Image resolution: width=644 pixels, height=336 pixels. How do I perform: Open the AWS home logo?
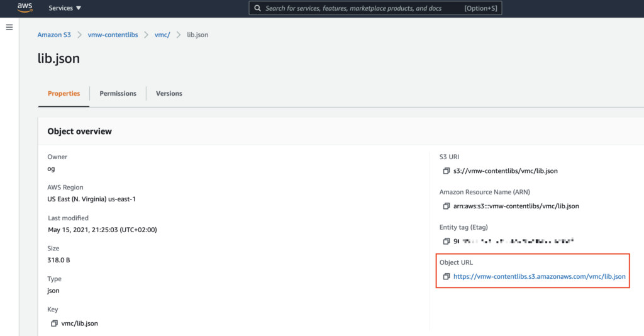coord(25,8)
